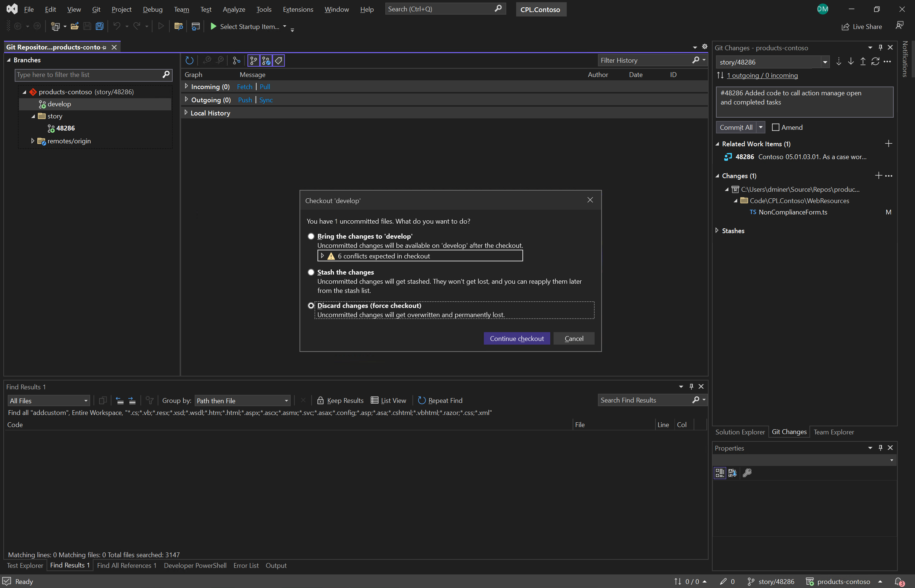Select the develop branch in Branches tree
The image size is (915, 588).
tap(59, 104)
